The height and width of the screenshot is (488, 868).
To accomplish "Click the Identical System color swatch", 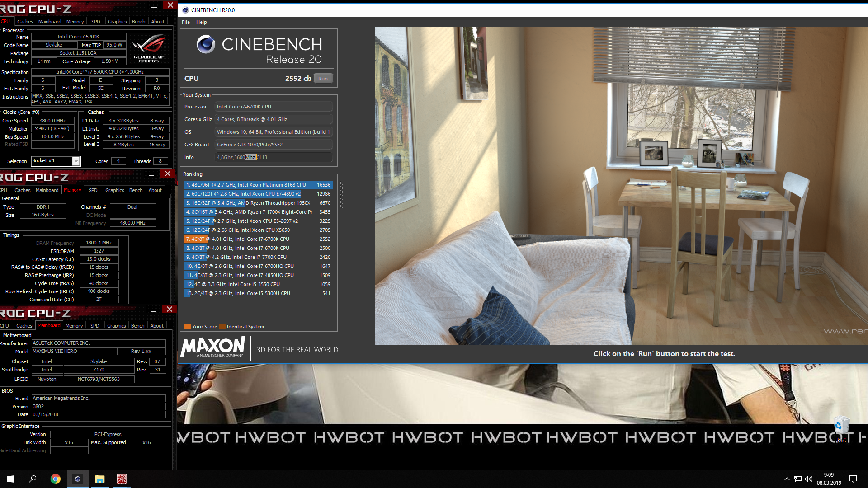I will click(222, 327).
